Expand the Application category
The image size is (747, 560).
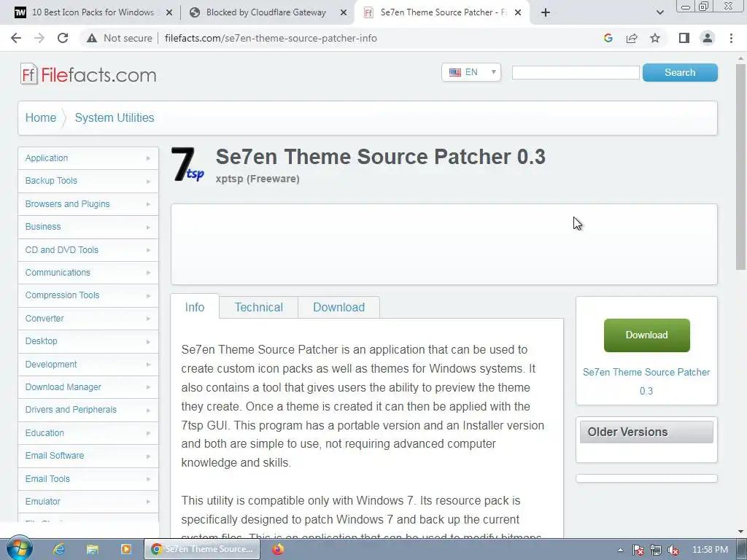click(88, 158)
